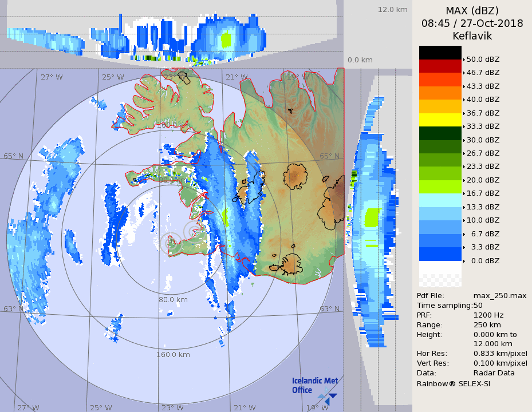The width and height of the screenshot is (532, 412).
Task: Click the Rainbow SELEX-SI footer text
Action: pos(453,383)
